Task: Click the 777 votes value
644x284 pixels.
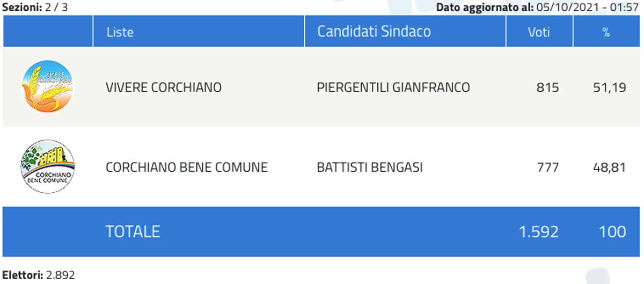Action: point(547,168)
